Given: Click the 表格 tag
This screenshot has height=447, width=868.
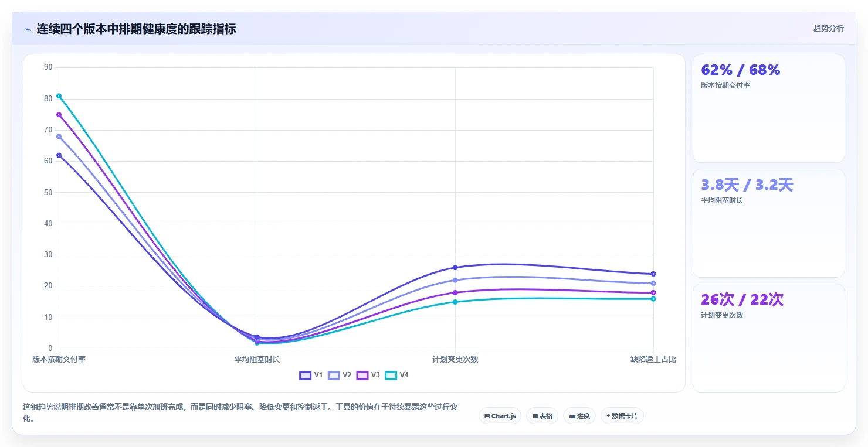Looking at the screenshot, I should click(542, 416).
